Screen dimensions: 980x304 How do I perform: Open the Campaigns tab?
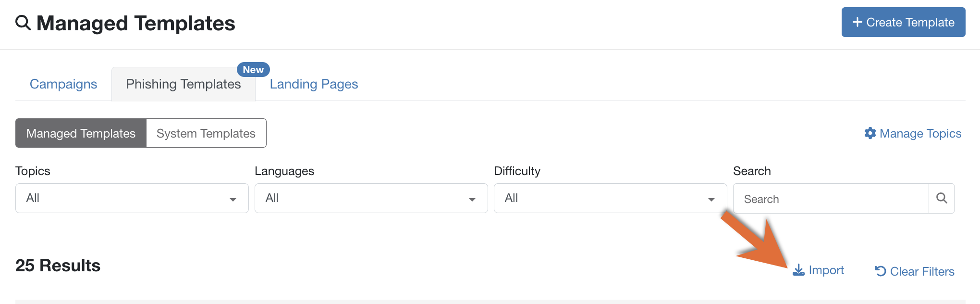point(63,84)
